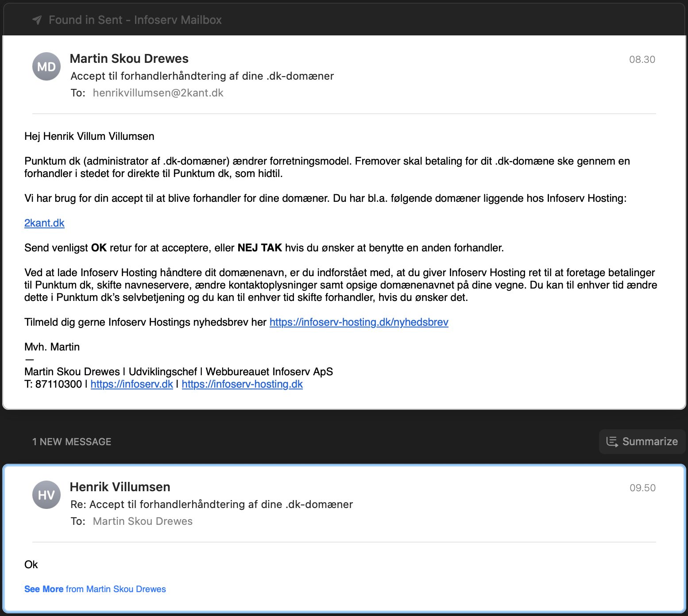Click the Ok reply body text
The image size is (688, 616).
point(31,565)
